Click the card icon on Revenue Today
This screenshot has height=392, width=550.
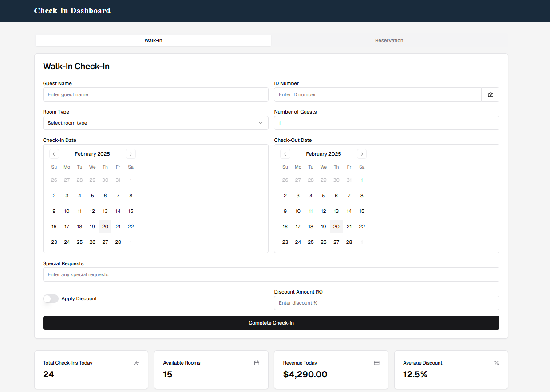[x=376, y=363]
